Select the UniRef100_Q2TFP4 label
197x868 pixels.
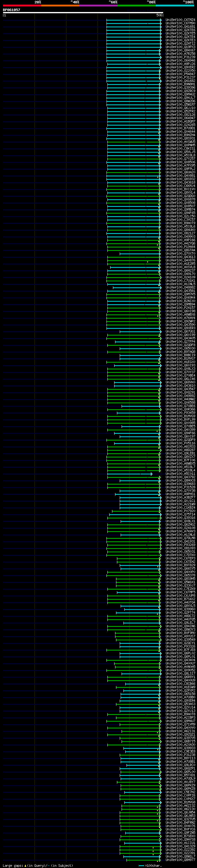[x=180, y=342]
